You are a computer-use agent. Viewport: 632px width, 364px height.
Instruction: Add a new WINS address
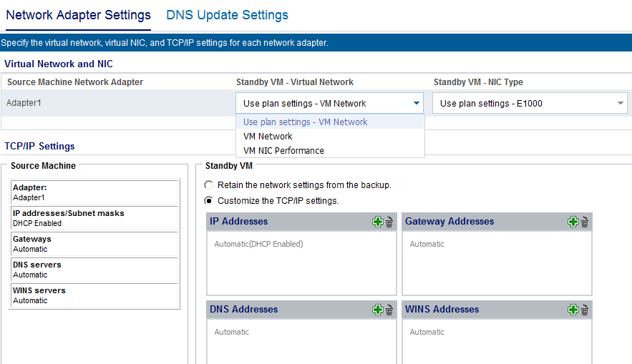(x=573, y=310)
